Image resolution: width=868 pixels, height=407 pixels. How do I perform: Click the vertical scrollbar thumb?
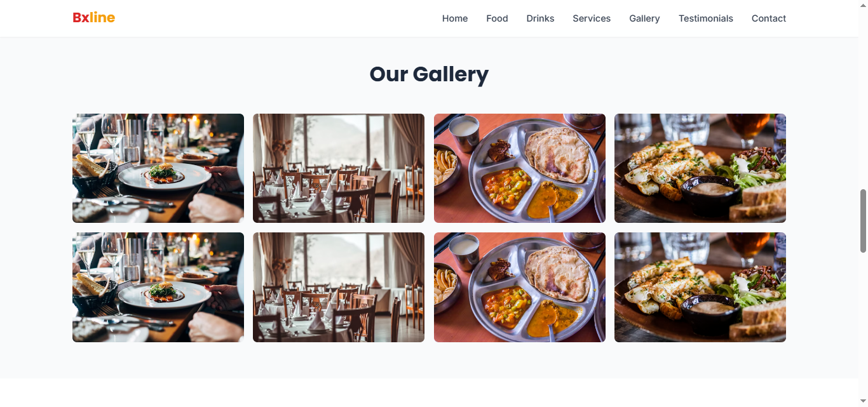pyautogui.click(x=863, y=220)
